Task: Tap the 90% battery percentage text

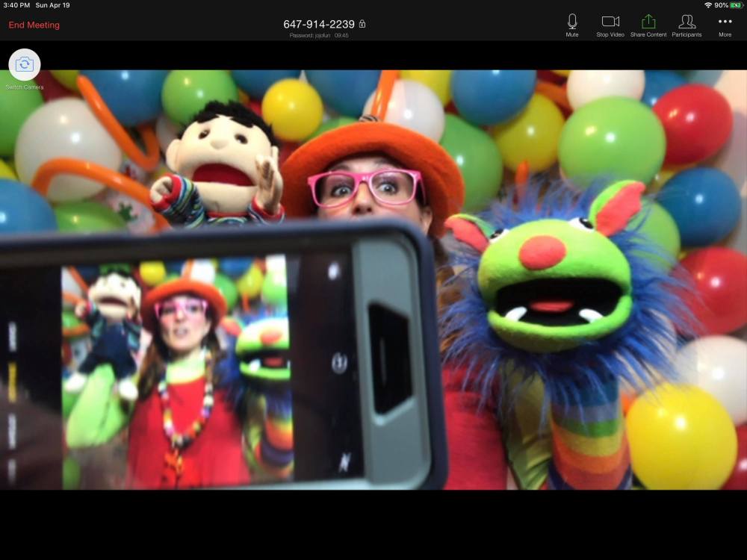Action: (721, 5)
